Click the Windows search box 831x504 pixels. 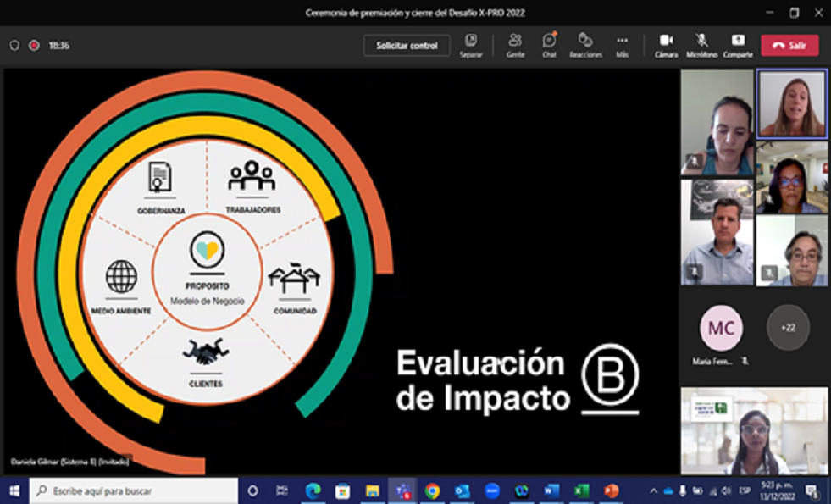click(x=134, y=491)
